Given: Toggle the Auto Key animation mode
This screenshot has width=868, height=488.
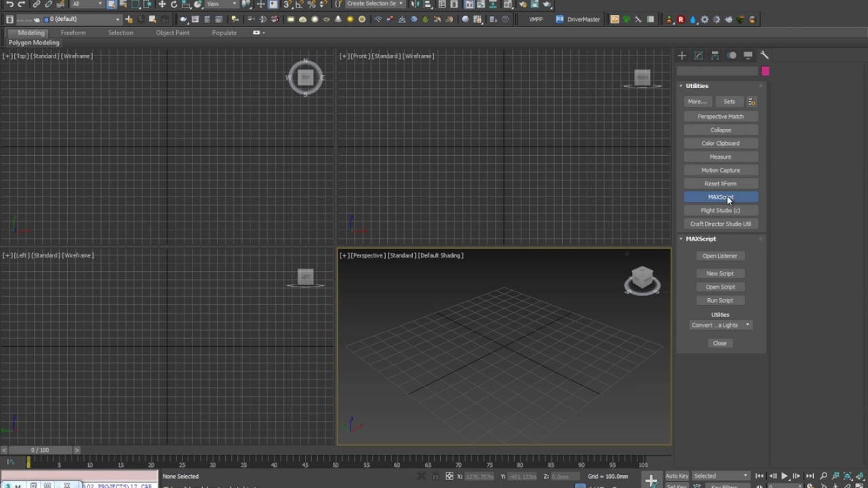Looking at the screenshot, I should (677, 476).
